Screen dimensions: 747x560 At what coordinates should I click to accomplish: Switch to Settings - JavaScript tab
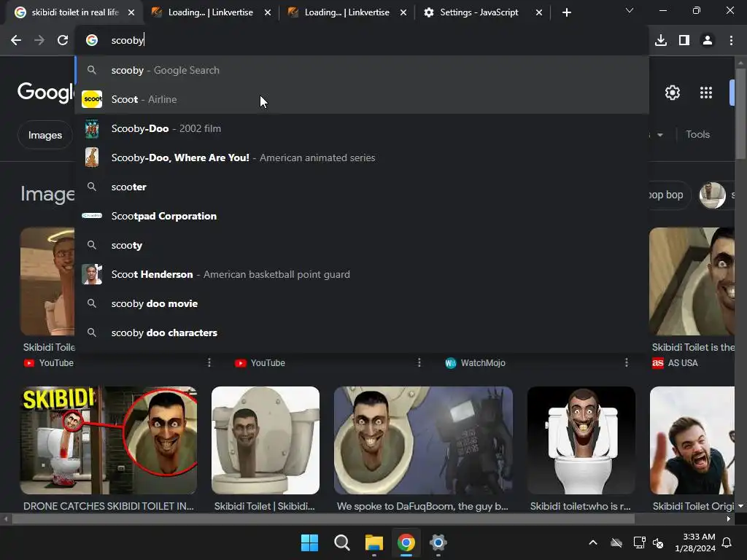(x=479, y=12)
